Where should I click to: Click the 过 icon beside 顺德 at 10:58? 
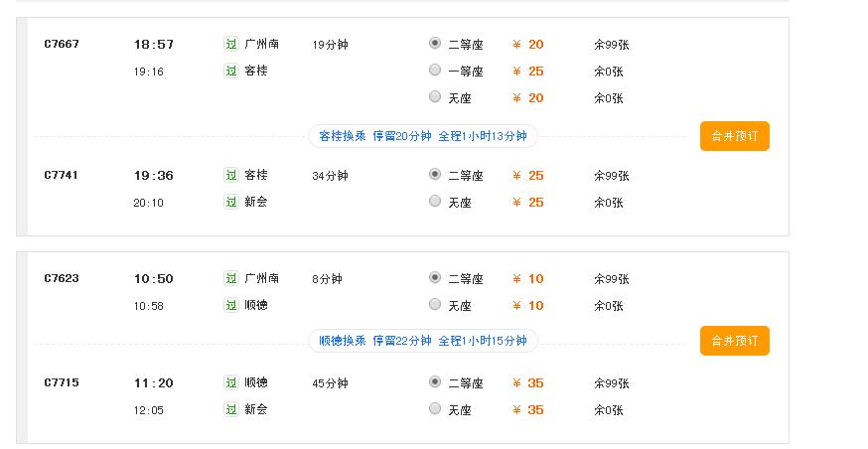click(231, 305)
